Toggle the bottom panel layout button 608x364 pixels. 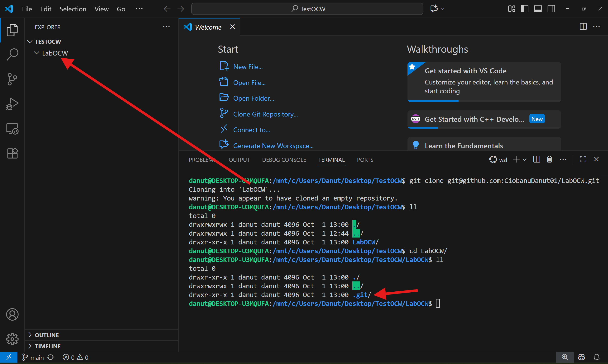[x=538, y=9]
